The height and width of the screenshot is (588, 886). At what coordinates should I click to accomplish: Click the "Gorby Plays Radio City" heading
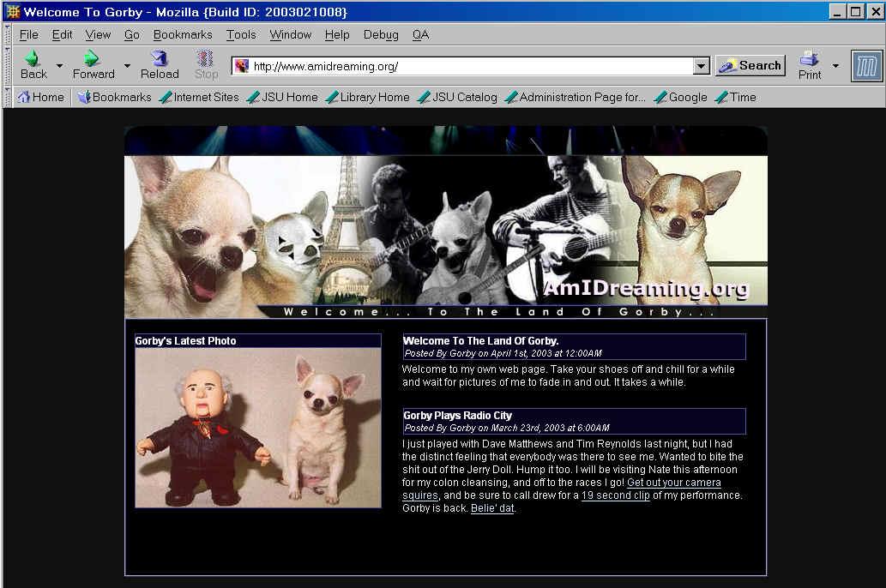(458, 416)
